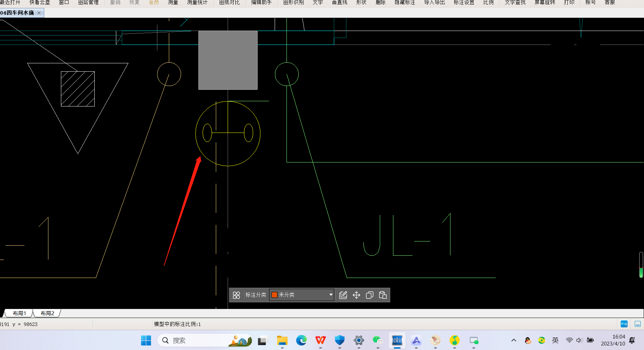Open 图层管理 layer manager

pos(88,2)
